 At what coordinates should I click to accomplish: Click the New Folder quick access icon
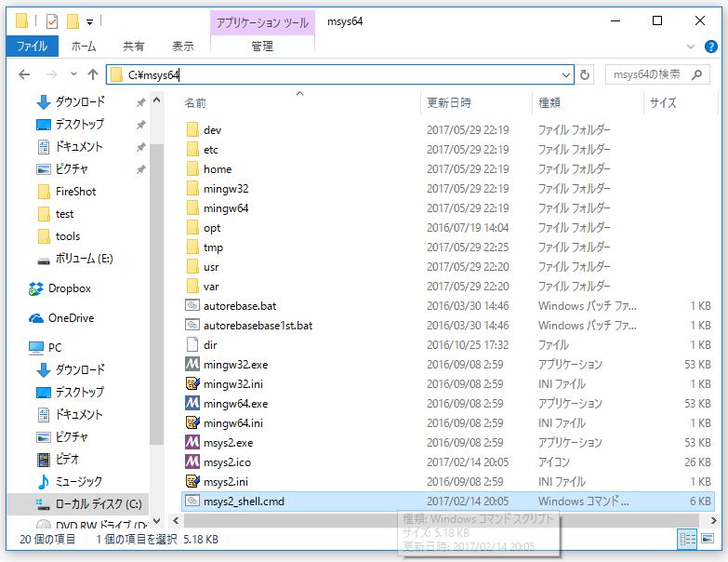(73, 21)
